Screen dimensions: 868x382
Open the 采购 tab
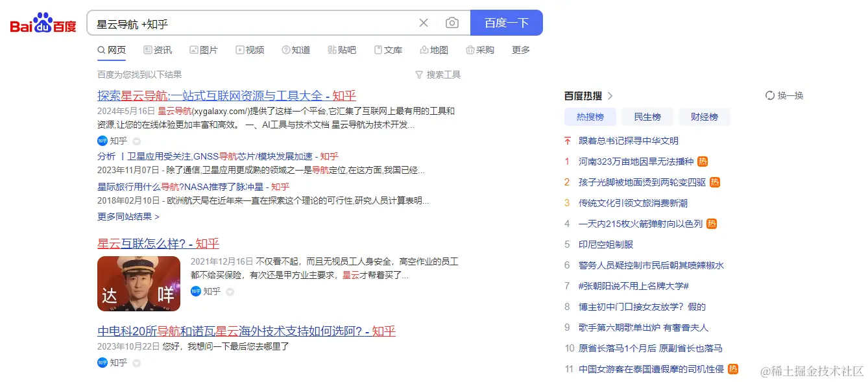click(480, 50)
